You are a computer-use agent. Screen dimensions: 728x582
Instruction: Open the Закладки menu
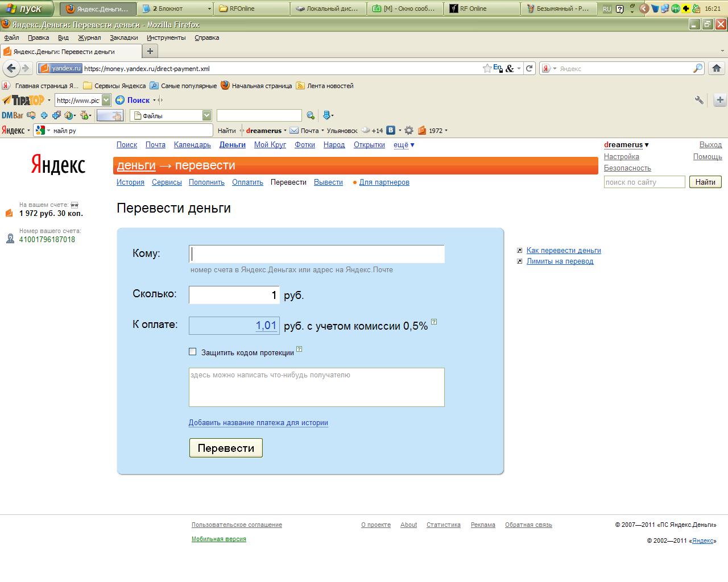coord(124,38)
